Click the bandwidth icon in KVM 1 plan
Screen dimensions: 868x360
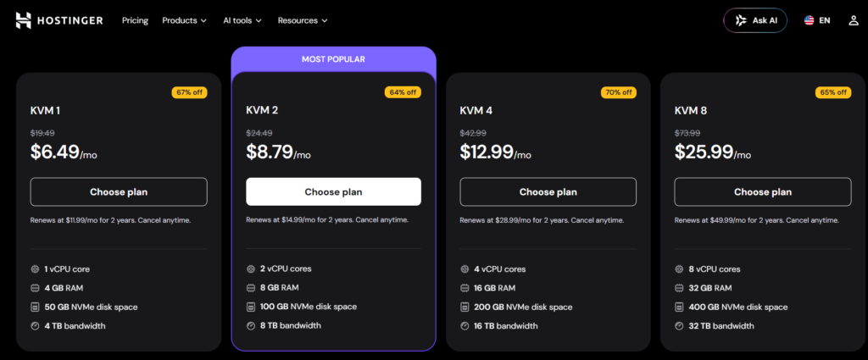tap(35, 326)
